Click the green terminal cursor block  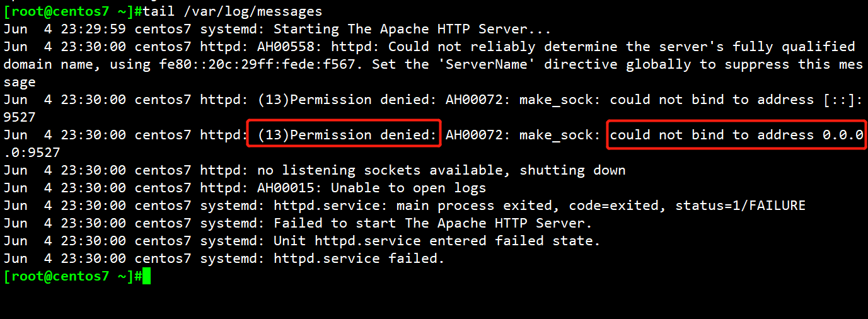click(x=147, y=276)
